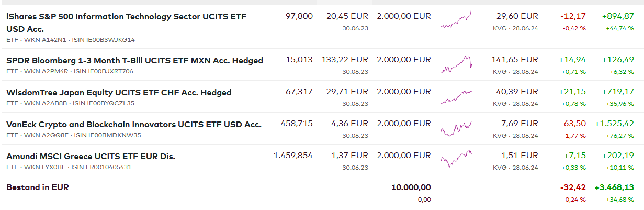644x210 pixels.
Task: Click VanEck purchase price 4,36 EUR
Action: tap(349, 124)
